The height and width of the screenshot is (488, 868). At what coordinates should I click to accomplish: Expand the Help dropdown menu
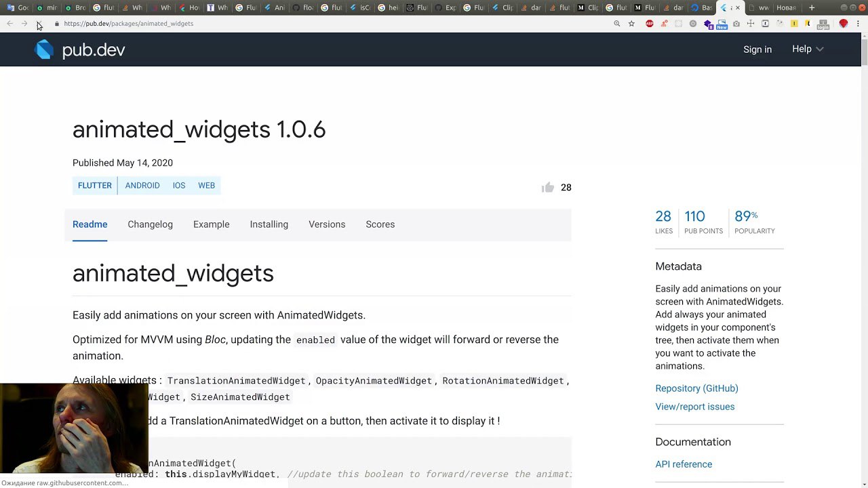click(x=808, y=49)
